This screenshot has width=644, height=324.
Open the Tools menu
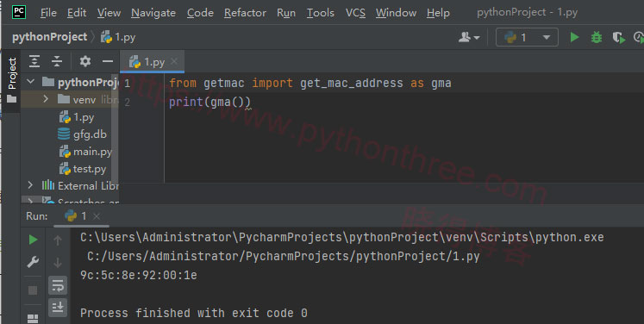tap(321, 13)
